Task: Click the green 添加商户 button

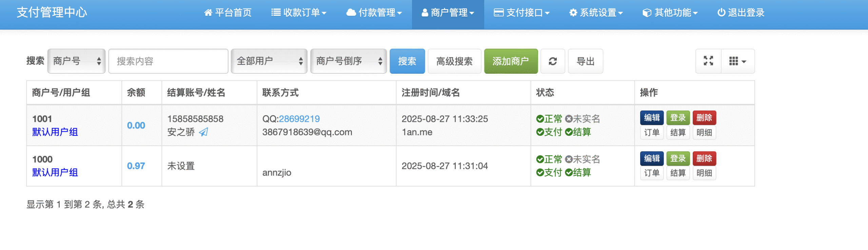Action: [x=511, y=61]
